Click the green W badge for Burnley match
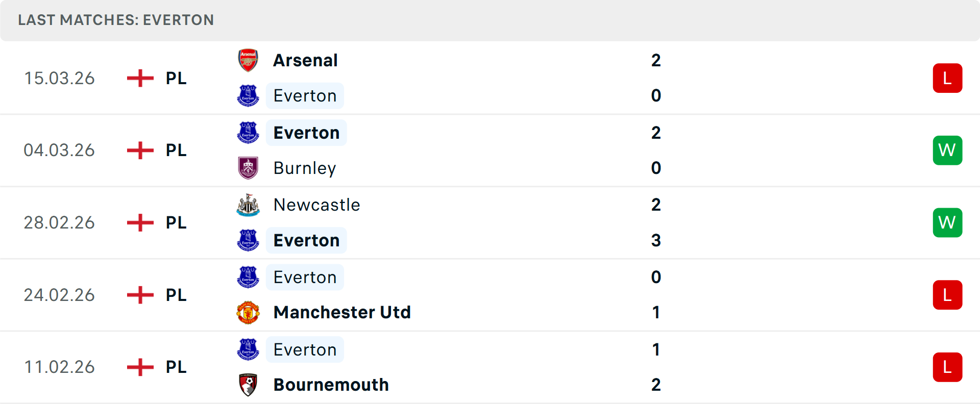 [947, 150]
